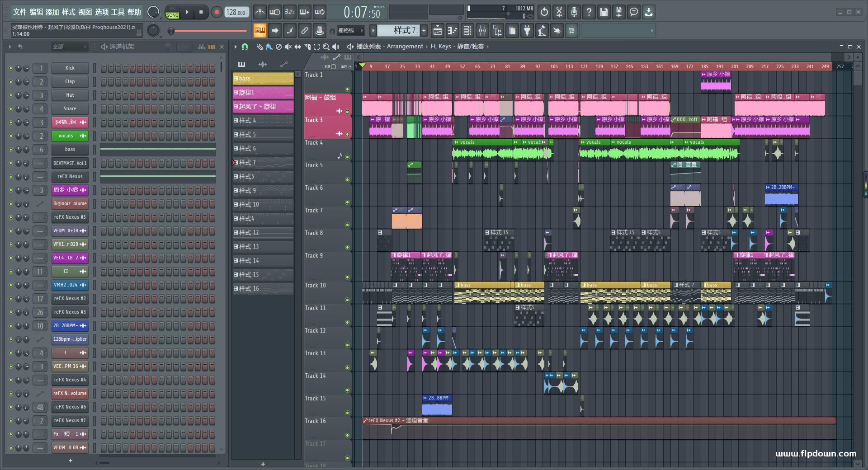Toggle typing keyboard to piano icon

tap(259, 31)
